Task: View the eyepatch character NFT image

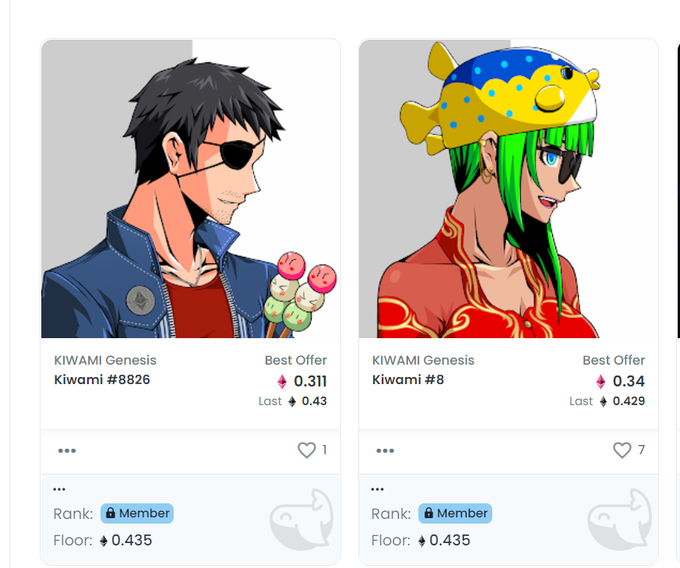Action: pos(190,189)
